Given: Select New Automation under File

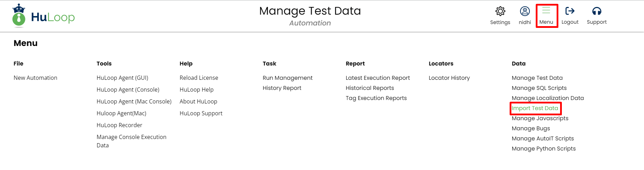Looking at the screenshot, I should pos(36,78).
